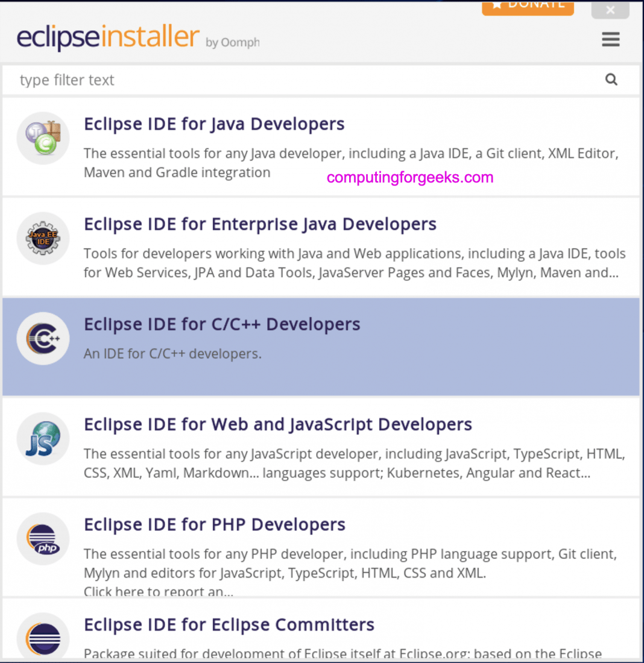Open Eclipse IDE for Java Developers link
The width and height of the screenshot is (644, 663).
pos(214,124)
